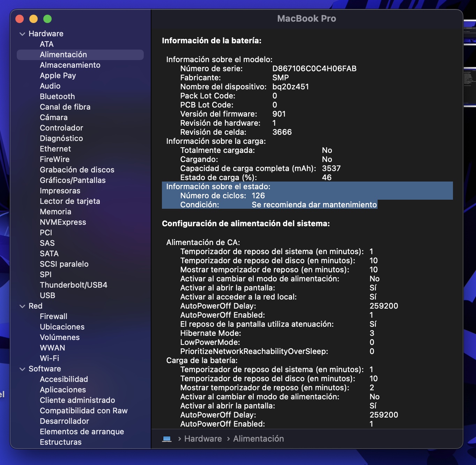The image size is (476, 465).
Task: Click Alimentación in the bottom breadcrumb
Action: (258, 439)
